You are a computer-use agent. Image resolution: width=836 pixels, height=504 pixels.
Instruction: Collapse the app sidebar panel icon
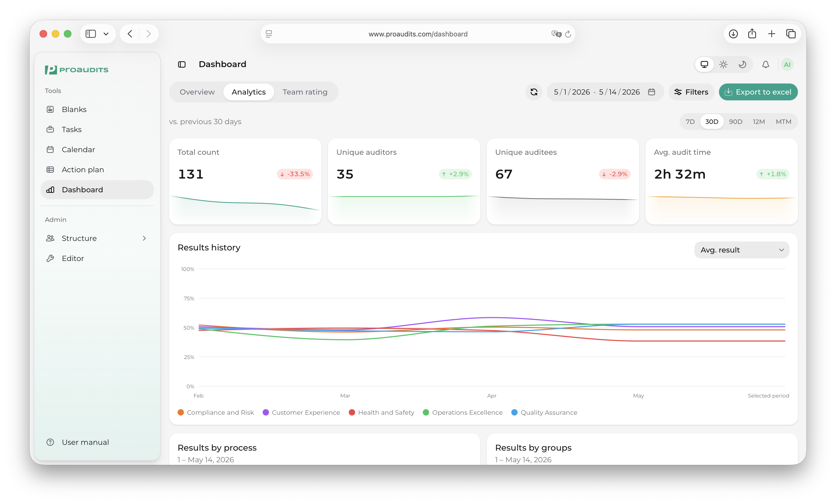coord(182,64)
